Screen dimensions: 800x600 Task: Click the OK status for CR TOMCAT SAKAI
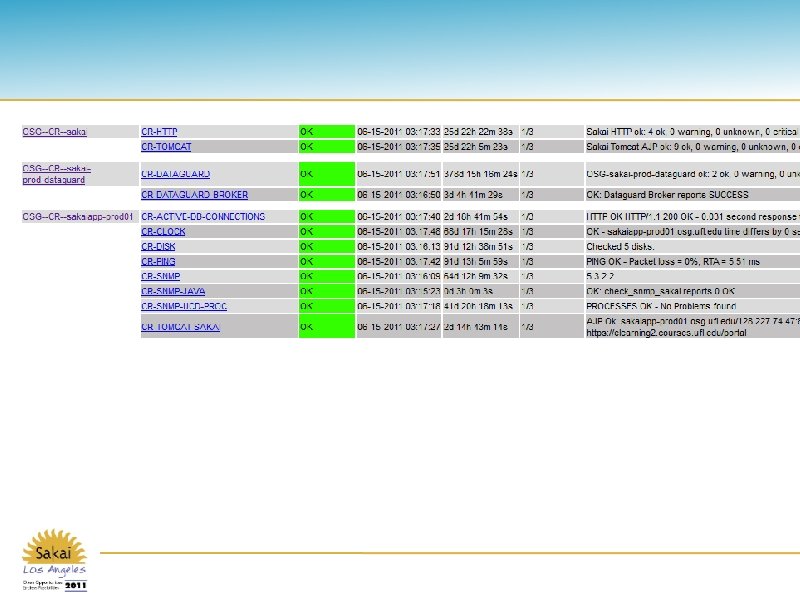pyautogui.click(x=327, y=327)
